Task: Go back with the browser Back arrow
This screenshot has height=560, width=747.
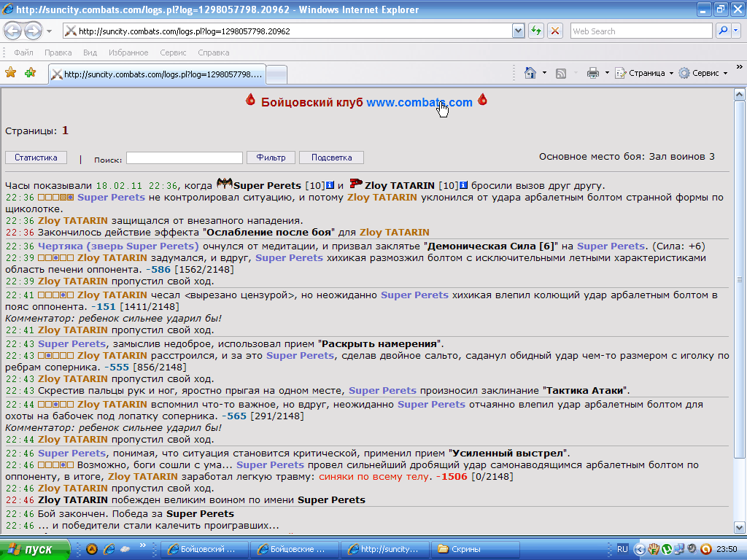Action: pos(13,31)
